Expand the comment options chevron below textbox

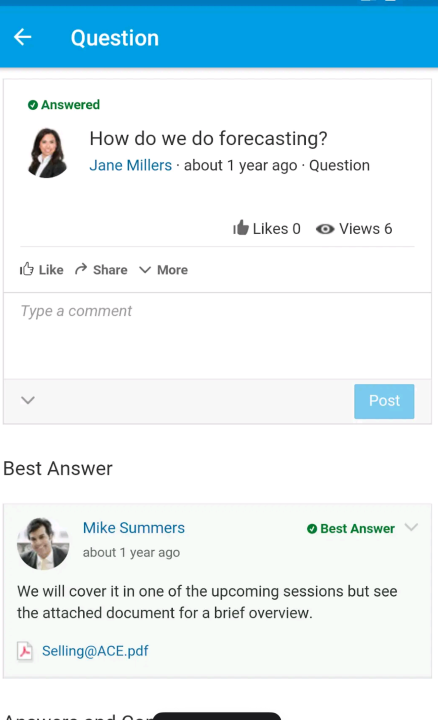[x=28, y=400]
